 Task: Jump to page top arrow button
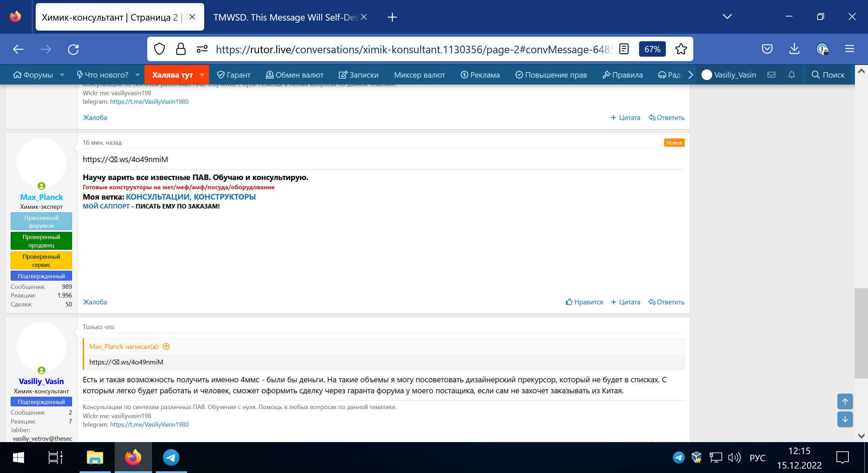click(x=845, y=401)
